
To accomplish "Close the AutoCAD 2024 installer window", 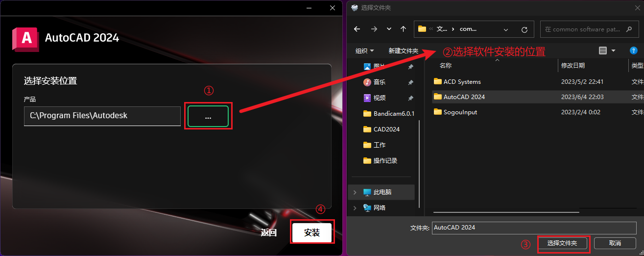I will pyautogui.click(x=333, y=8).
